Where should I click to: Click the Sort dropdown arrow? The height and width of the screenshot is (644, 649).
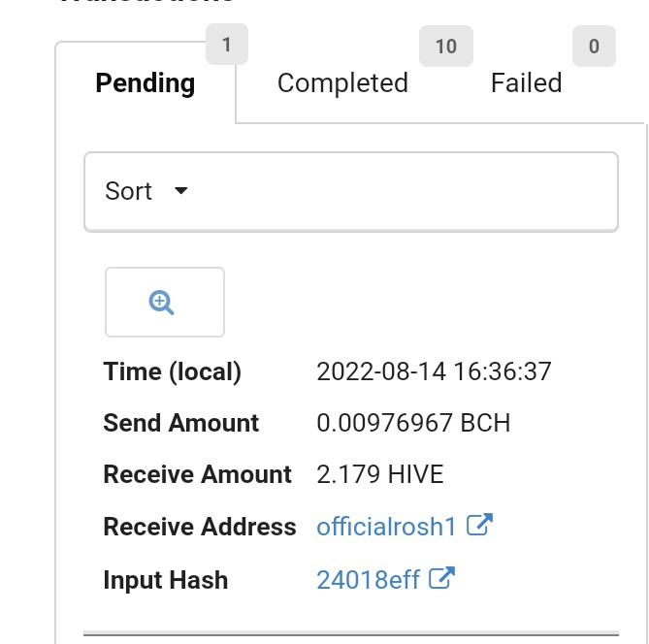(180, 190)
